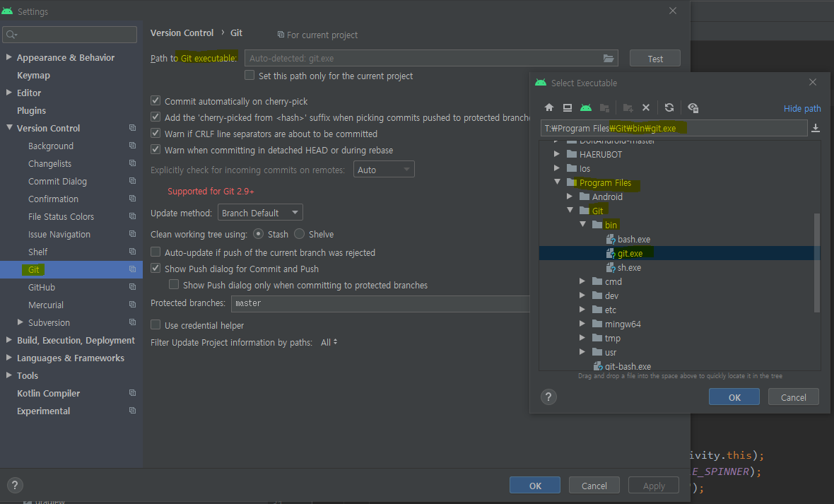Open Explicitly check incoming commits Auto dropdown

[384, 169]
